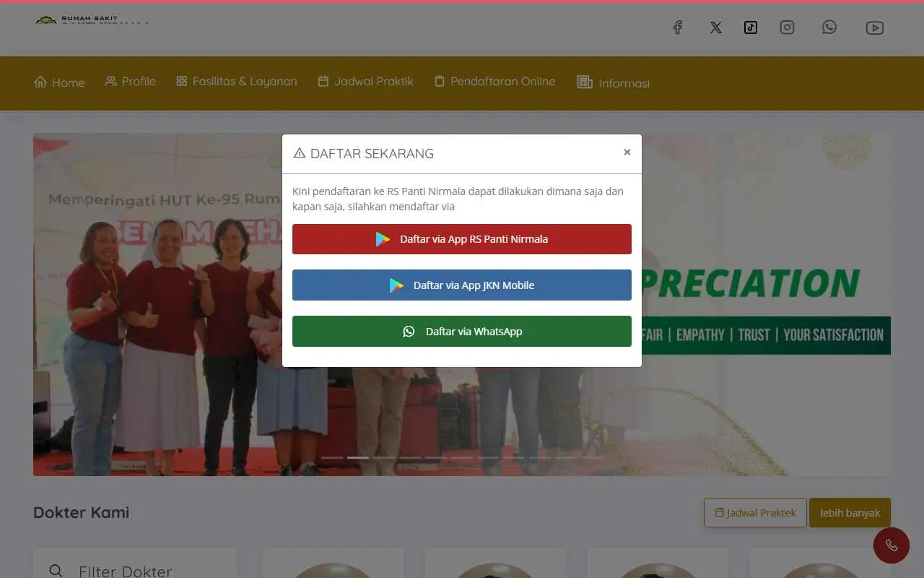Choose Daftar via App RS Panti Nirmala

click(x=462, y=239)
